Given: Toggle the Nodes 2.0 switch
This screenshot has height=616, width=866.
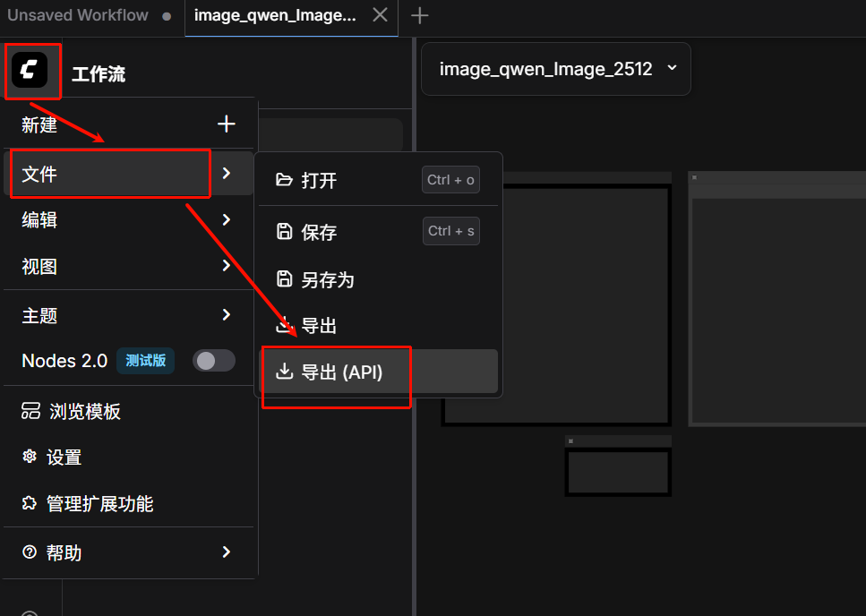Looking at the screenshot, I should click(x=214, y=361).
